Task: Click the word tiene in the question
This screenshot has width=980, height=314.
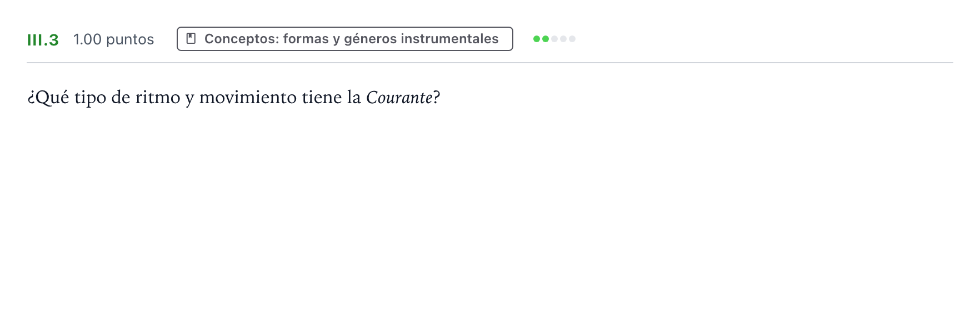Action: [322, 98]
